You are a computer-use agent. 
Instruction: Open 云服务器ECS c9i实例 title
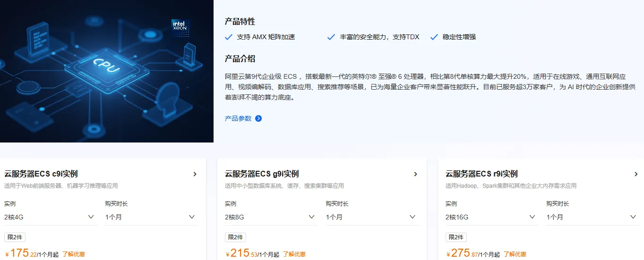tap(41, 174)
